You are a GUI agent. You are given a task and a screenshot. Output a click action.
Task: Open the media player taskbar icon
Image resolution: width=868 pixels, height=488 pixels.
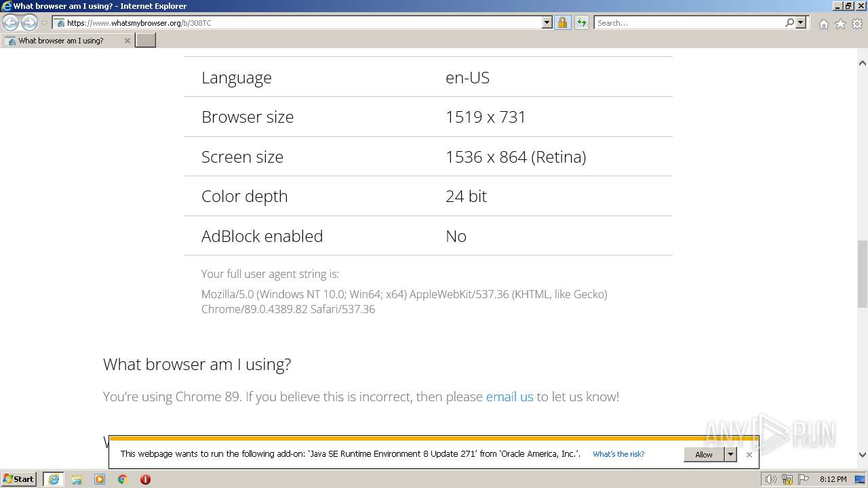tap(100, 479)
